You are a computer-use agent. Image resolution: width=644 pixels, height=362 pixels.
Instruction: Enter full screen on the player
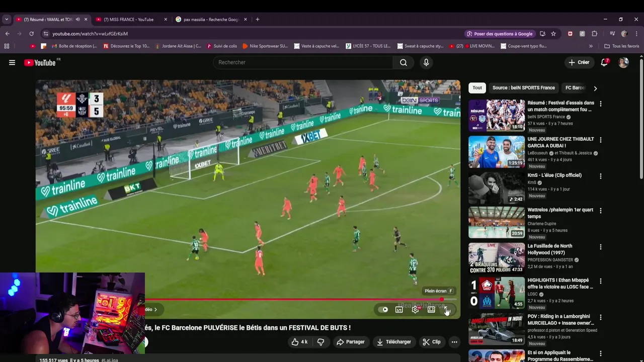click(x=447, y=310)
